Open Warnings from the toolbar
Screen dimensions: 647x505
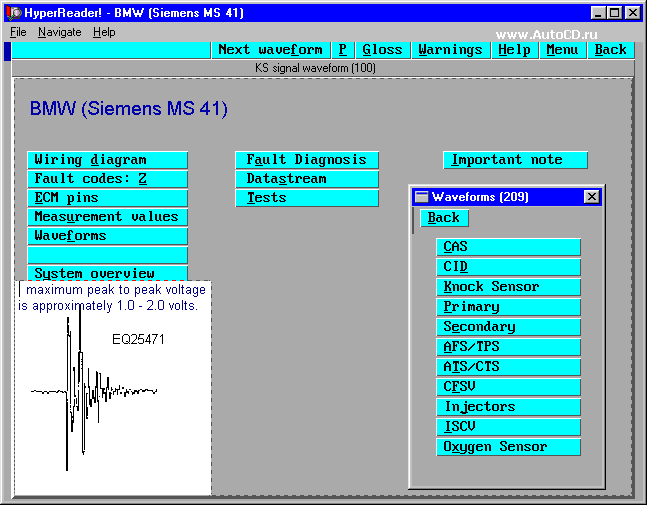point(451,50)
